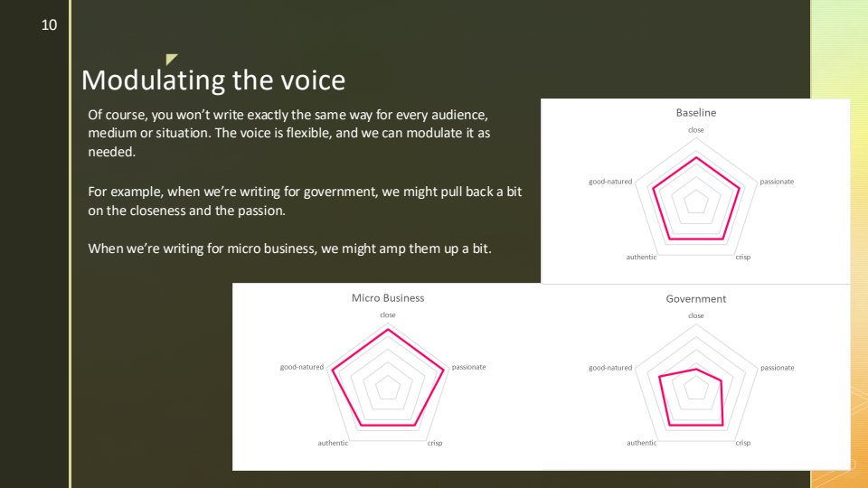Click 'authentic' label on Micro Business chart
868x488 pixels.
(333, 443)
